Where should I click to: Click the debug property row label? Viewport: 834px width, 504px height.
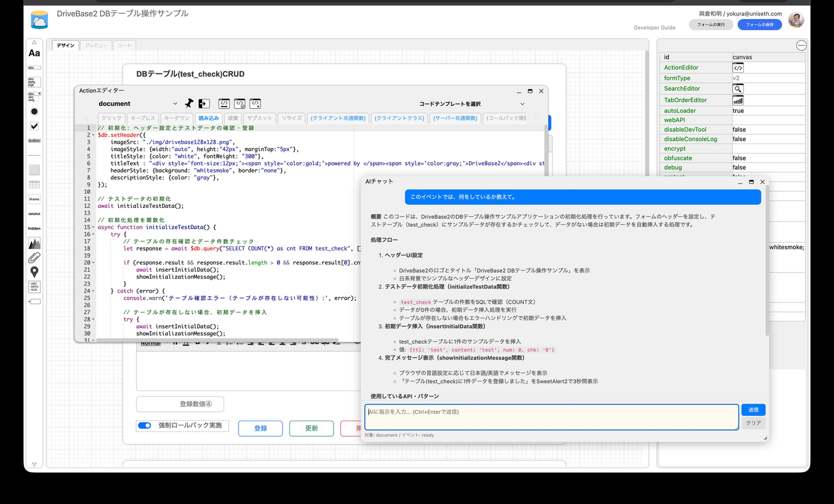(x=673, y=167)
